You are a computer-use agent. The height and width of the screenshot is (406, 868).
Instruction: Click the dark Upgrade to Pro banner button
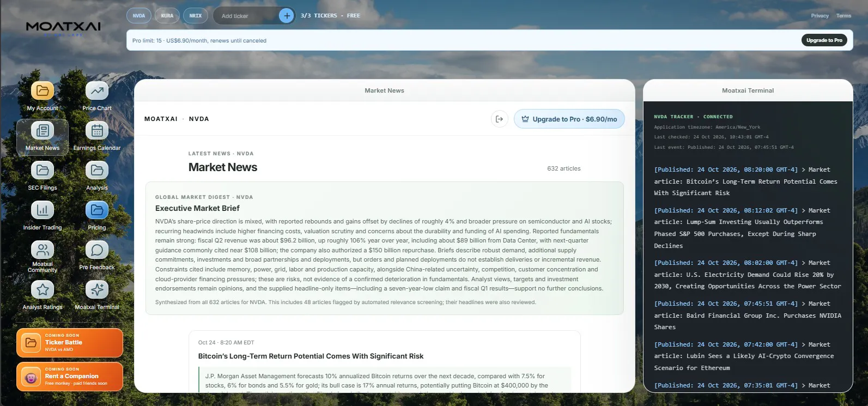click(824, 40)
